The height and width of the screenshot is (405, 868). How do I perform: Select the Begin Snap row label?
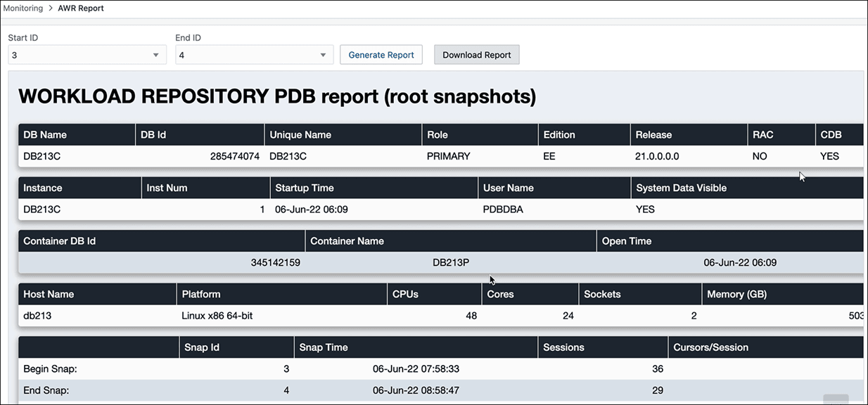pyautogui.click(x=51, y=368)
